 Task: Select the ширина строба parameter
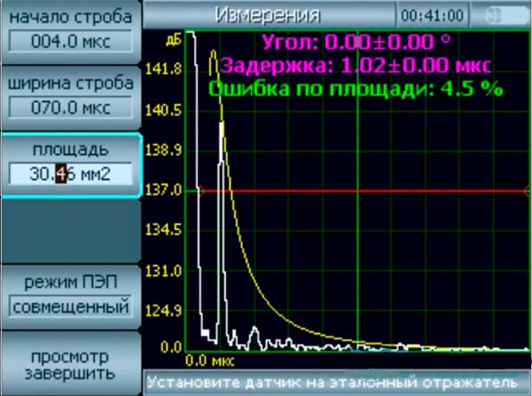(x=70, y=83)
